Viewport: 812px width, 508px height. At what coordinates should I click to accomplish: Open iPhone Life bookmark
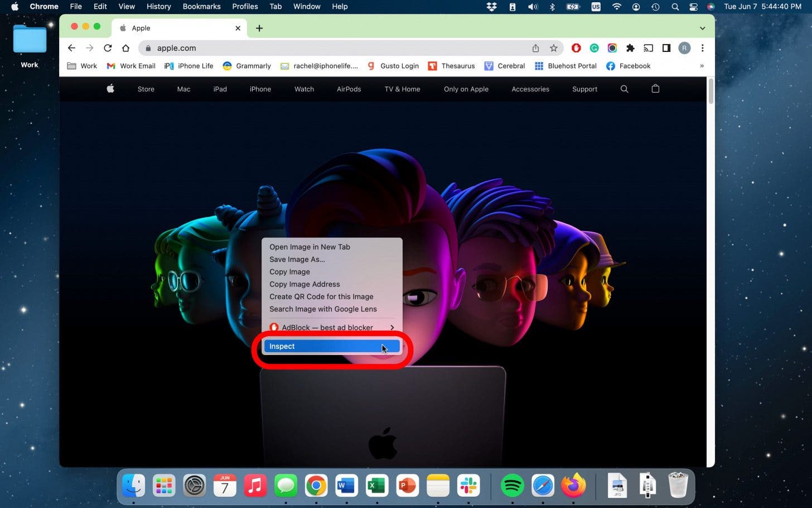[x=189, y=66]
